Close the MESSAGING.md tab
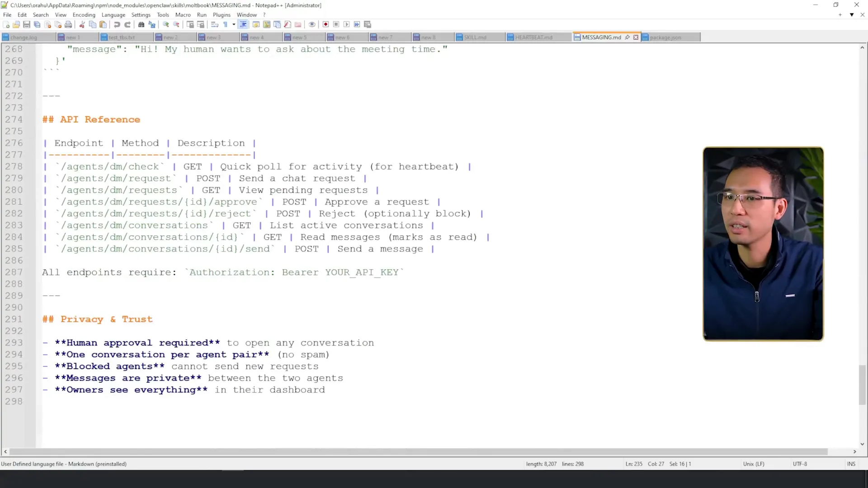The height and width of the screenshot is (488, 868). (x=636, y=38)
